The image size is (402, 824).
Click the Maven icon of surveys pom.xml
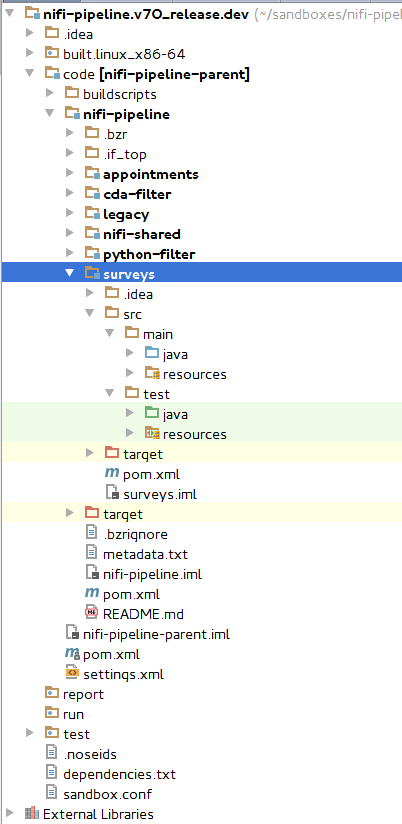tap(111, 473)
